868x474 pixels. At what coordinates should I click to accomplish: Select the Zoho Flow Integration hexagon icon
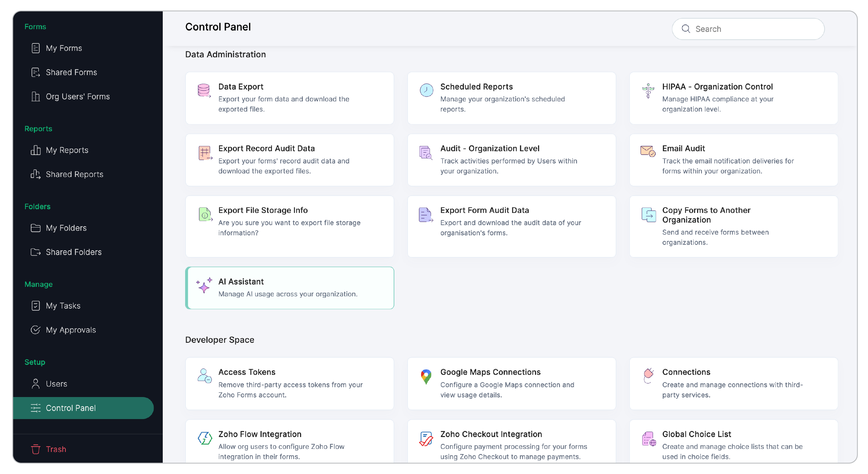205,438
